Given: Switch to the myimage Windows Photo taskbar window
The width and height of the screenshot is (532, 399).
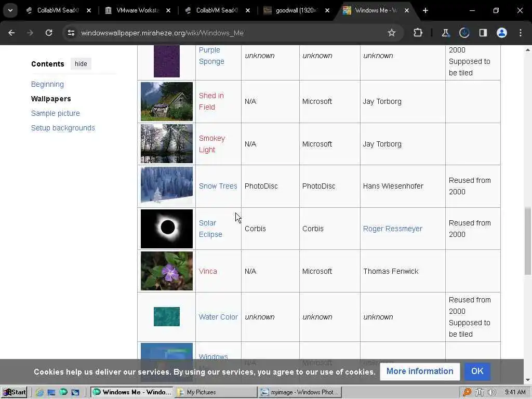Looking at the screenshot, I should pyautogui.click(x=300, y=392).
